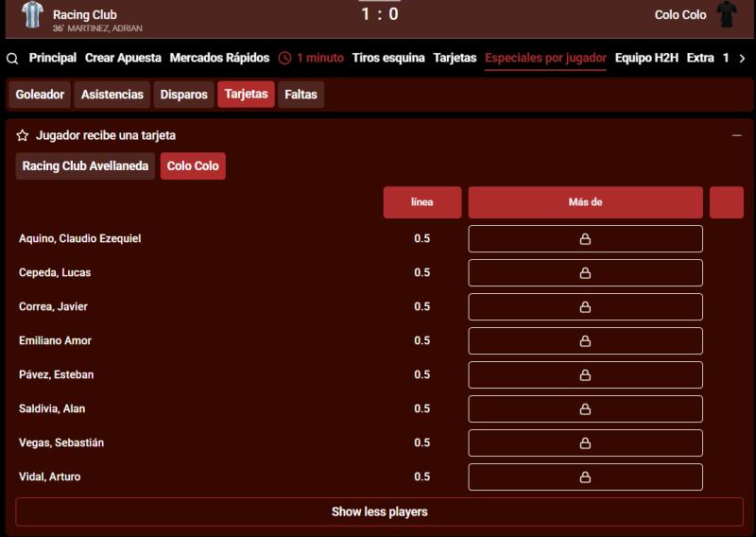Screen dimensions: 756x537
Task: Click the línea column header
Action: [x=422, y=202]
